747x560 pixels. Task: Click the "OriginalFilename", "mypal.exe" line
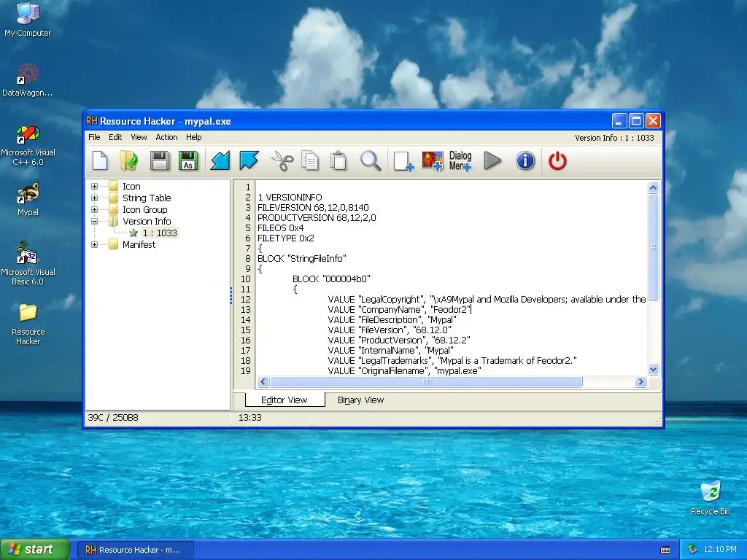coord(404,371)
